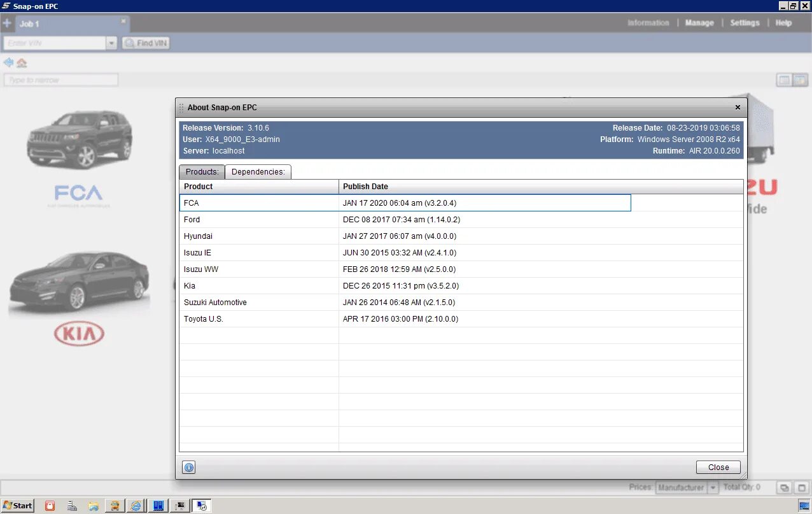Click the Runtime AIR 20.0.0.260 text
This screenshot has height=514, width=812.
coord(696,151)
